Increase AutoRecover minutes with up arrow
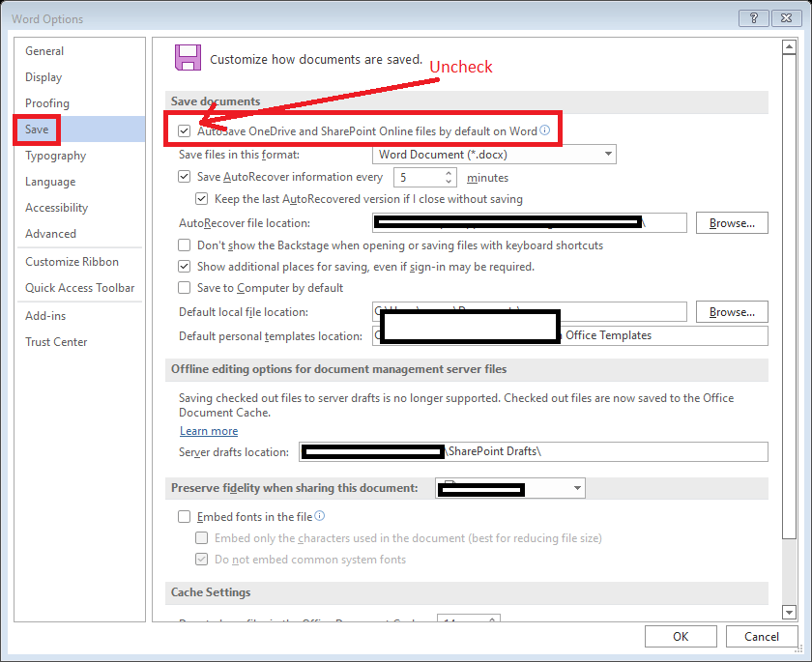 [449, 173]
